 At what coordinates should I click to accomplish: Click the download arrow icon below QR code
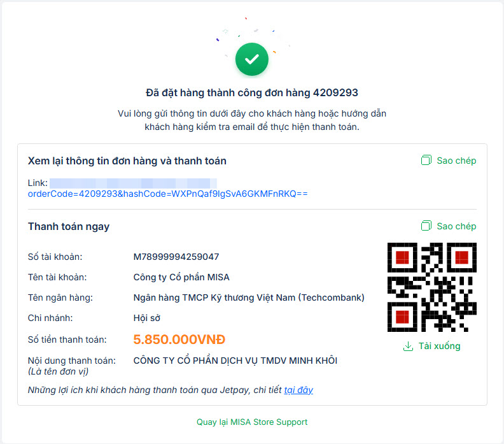[408, 347]
